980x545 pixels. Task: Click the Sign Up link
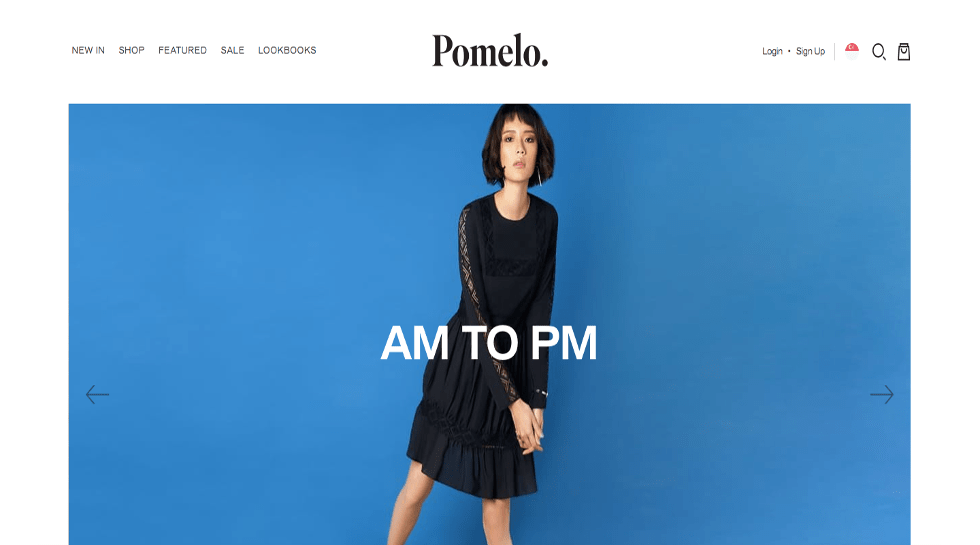click(x=811, y=51)
